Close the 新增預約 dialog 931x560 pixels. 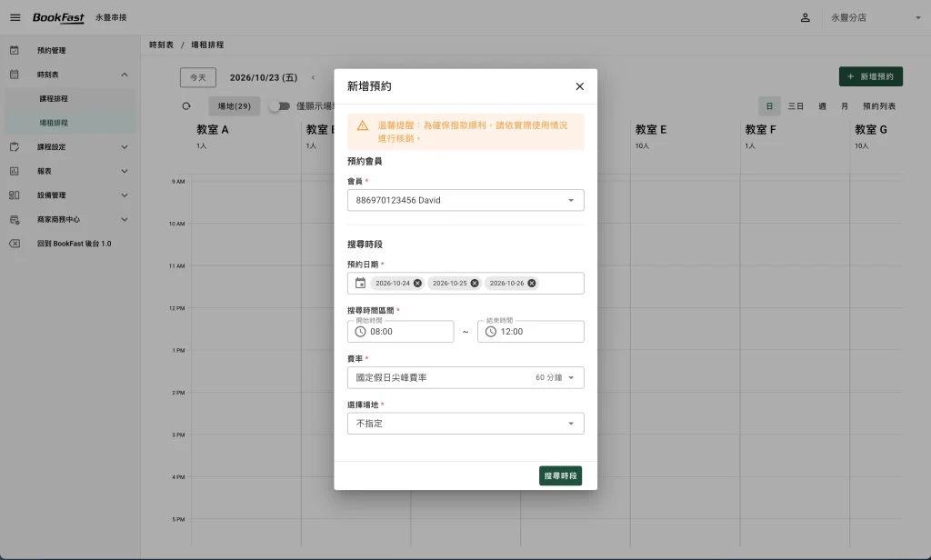point(580,86)
